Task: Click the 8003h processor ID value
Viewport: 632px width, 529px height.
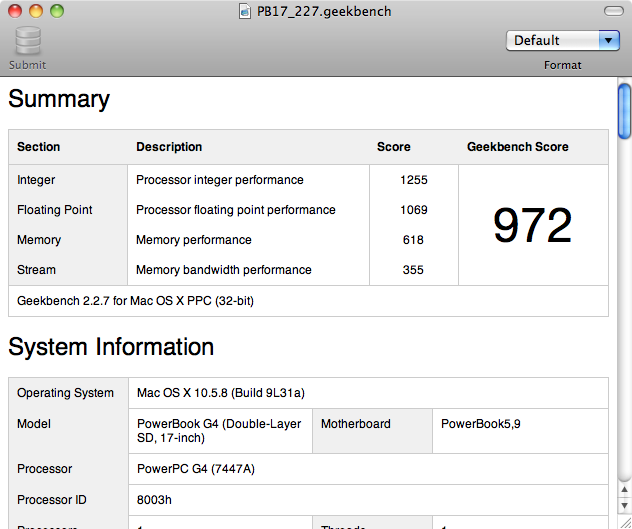Action: [x=154, y=500]
